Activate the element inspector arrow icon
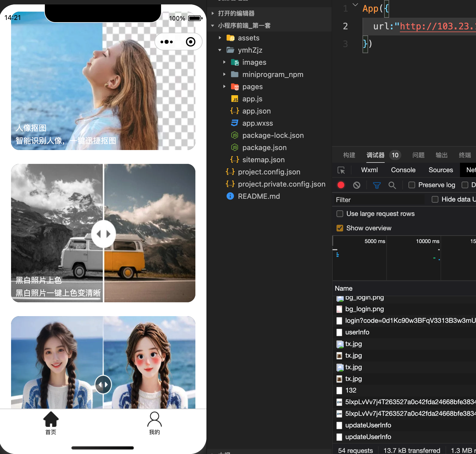Screen dimensions: 476x454 (x=341, y=170)
